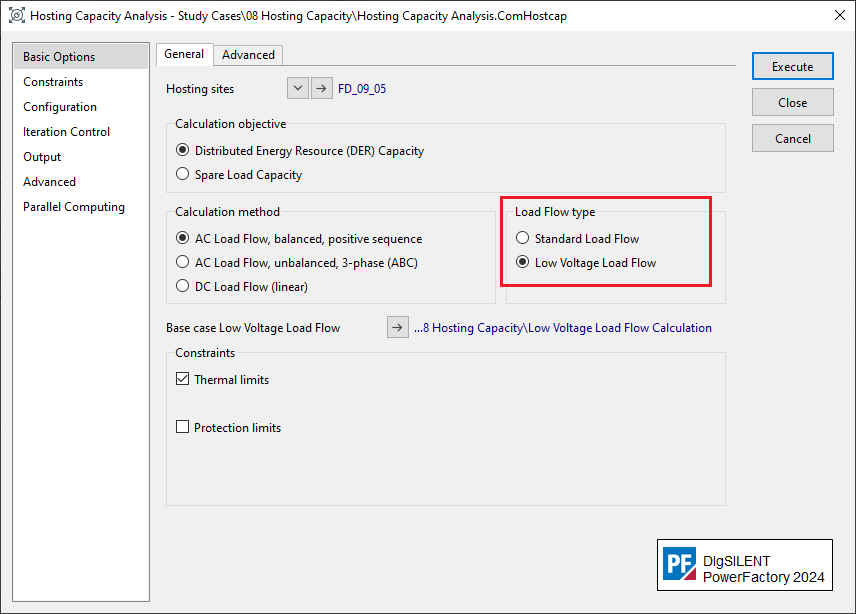
Task: Close the dialog with the X button
Action: click(840, 15)
